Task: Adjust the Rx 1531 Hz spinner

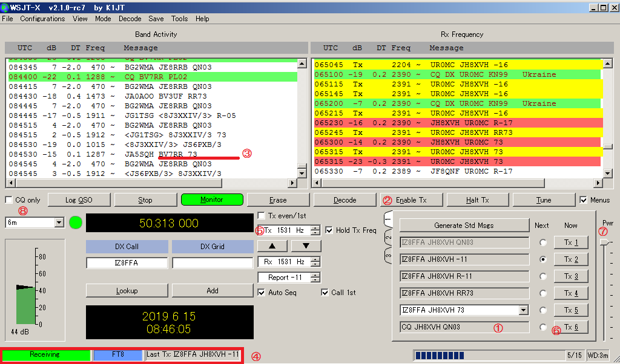Action: 315,262
